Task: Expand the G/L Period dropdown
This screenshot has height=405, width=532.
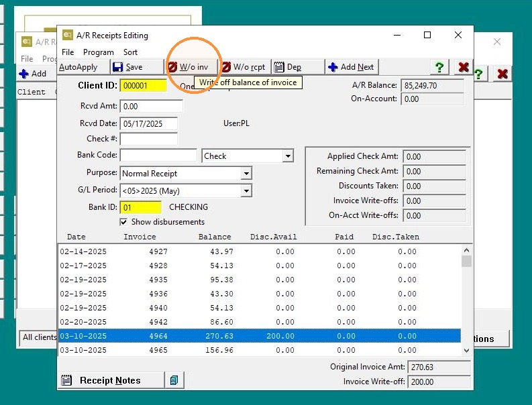Action: [x=246, y=190]
